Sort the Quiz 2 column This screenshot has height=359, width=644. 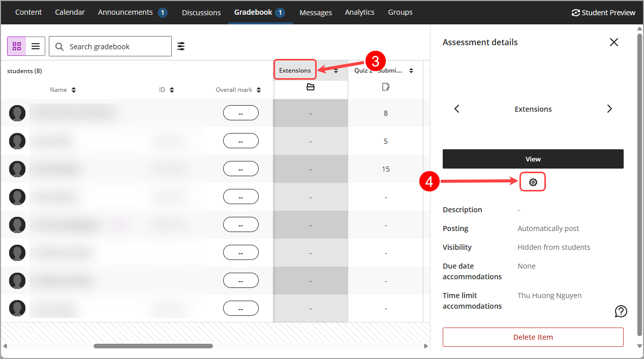click(411, 71)
